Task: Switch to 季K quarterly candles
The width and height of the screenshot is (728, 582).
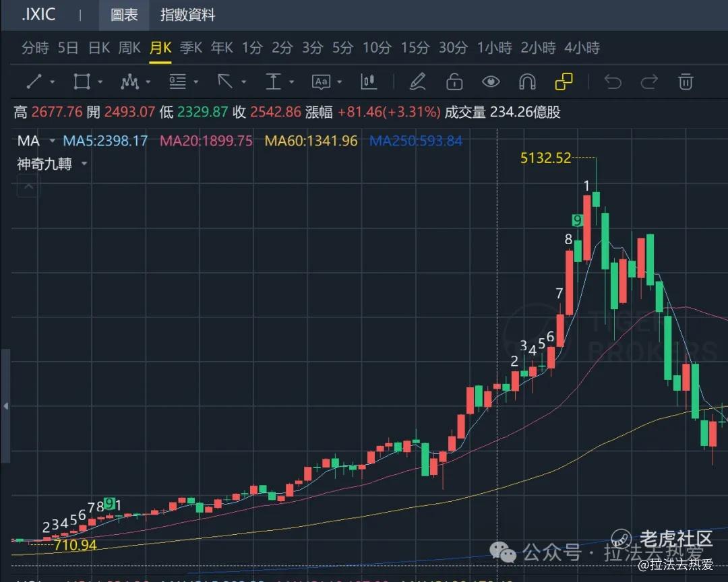Action: tap(191, 47)
